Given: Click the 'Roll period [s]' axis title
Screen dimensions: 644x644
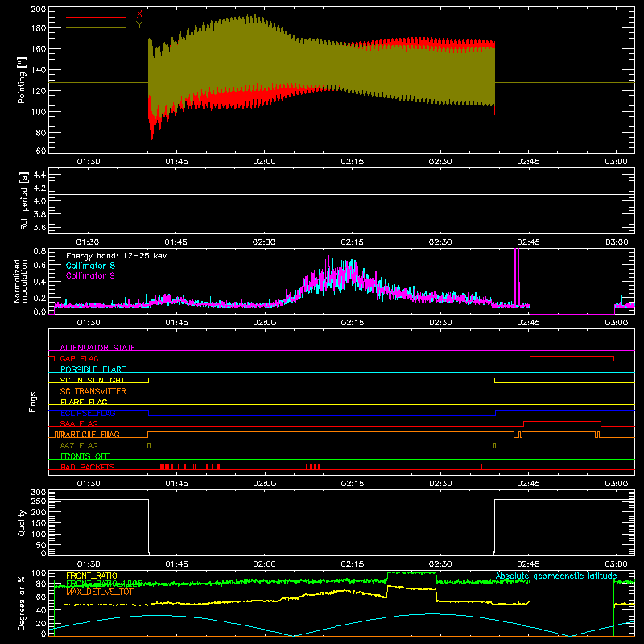Looking at the screenshot, I should point(24,200).
